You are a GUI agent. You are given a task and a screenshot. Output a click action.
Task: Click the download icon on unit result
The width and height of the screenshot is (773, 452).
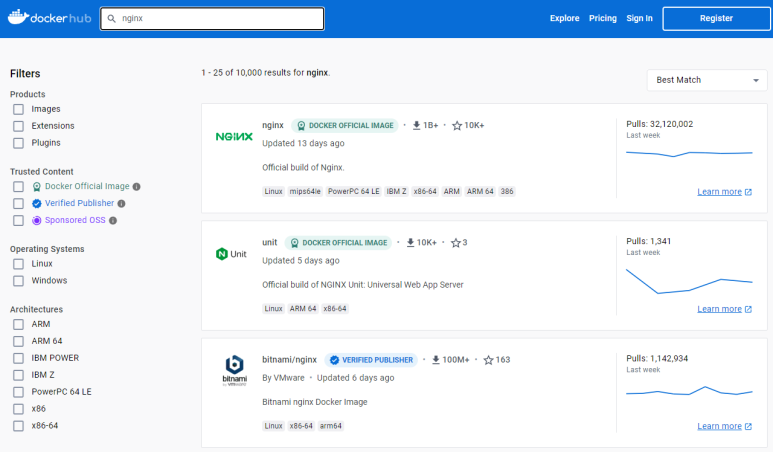pyautogui.click(x=410, y=243)
